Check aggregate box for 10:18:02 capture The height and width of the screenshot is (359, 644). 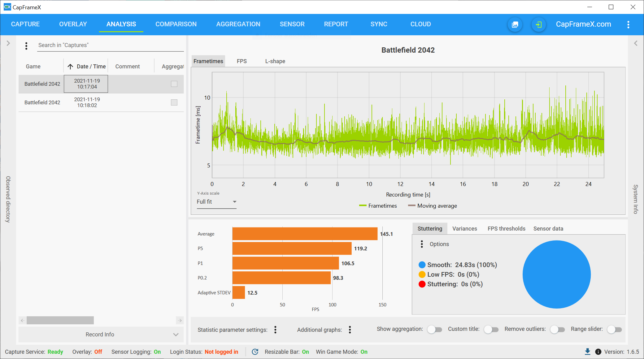tap(174, 102)
